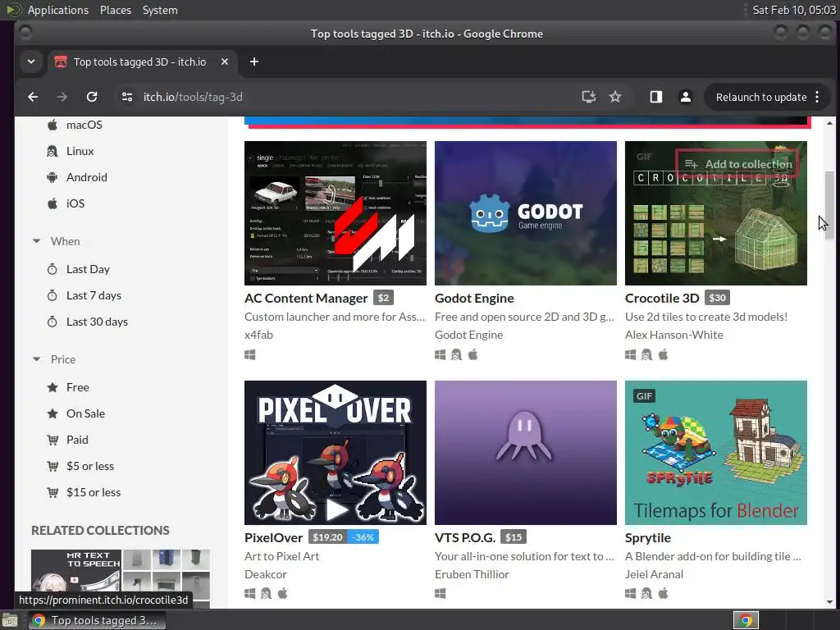Screen dimensions: 840x630
Task: Open the Places menu
Action: [116, 10]
